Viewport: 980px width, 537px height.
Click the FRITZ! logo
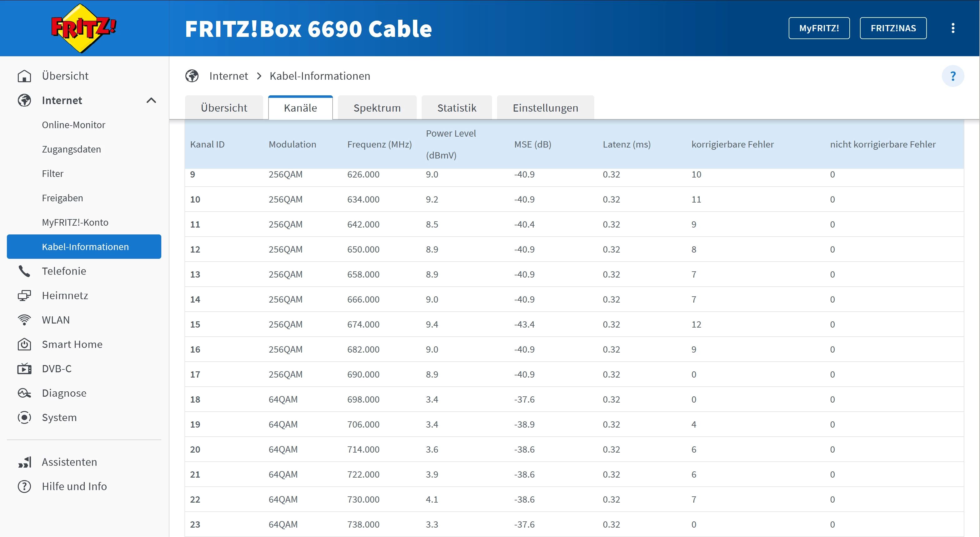click(83, 28)
